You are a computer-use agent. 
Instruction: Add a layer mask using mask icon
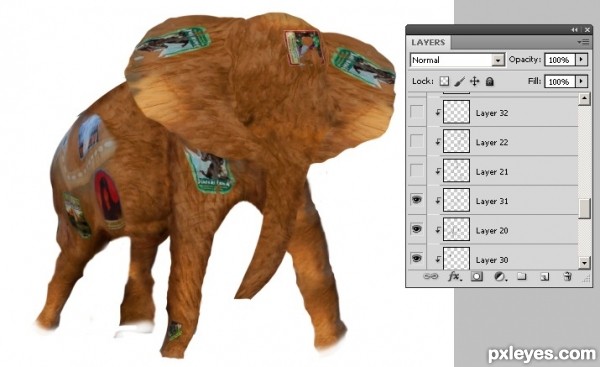click(x=477, y=276)
